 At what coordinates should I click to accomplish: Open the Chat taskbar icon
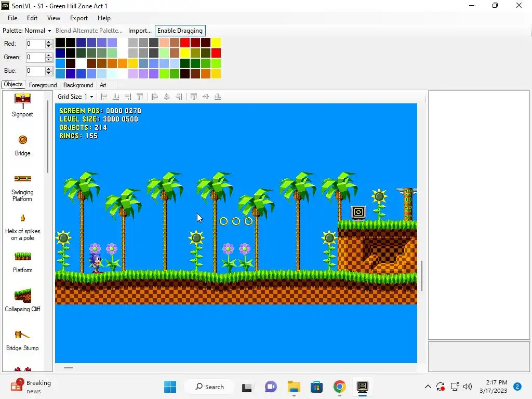coord(270,387)
